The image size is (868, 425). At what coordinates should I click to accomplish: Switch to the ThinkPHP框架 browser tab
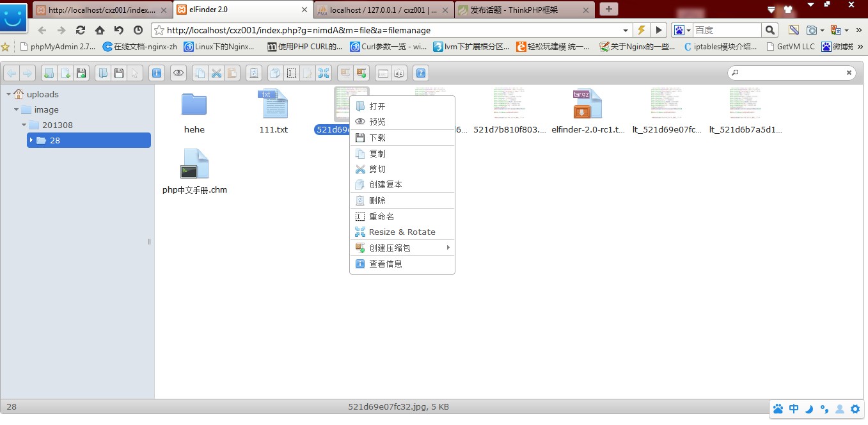pyautogui.click(x=518, y=10)
